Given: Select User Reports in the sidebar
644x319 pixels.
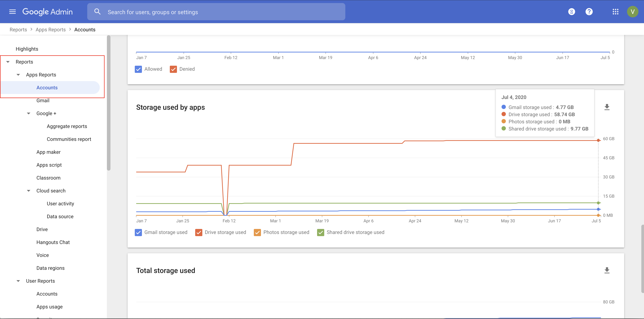Looking at the screenshot, I should coord(40,281).
